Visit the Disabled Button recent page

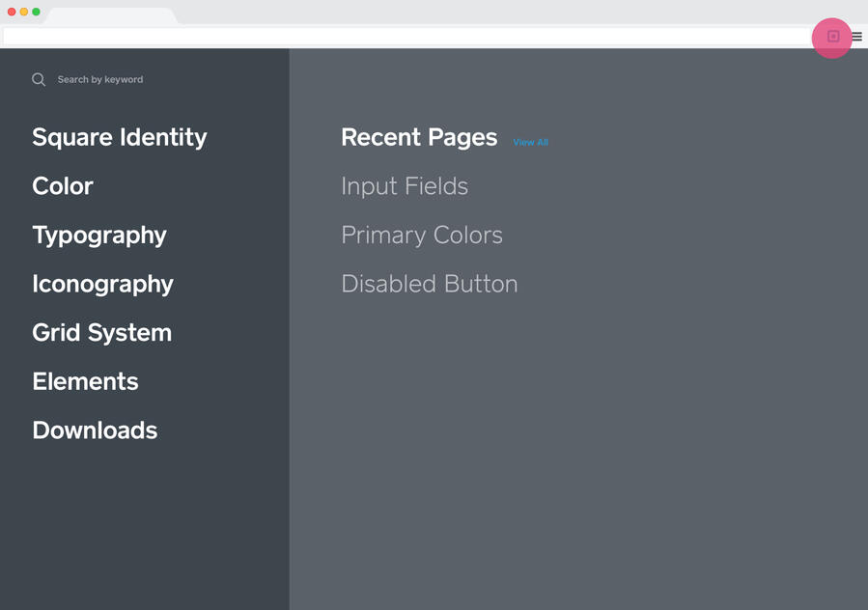[430, 284]
